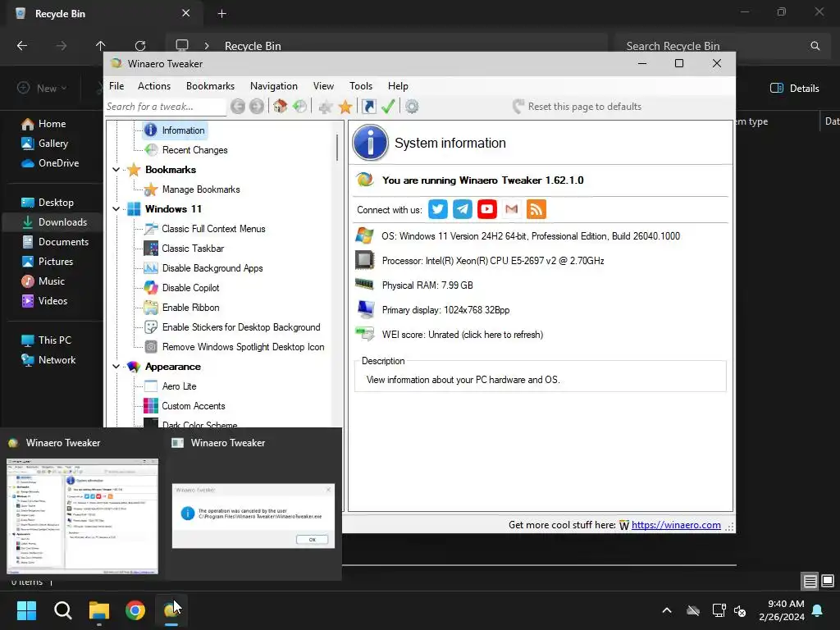Open the RSS feed icon
Screen dimensions: 840x630
pos(536,209)
